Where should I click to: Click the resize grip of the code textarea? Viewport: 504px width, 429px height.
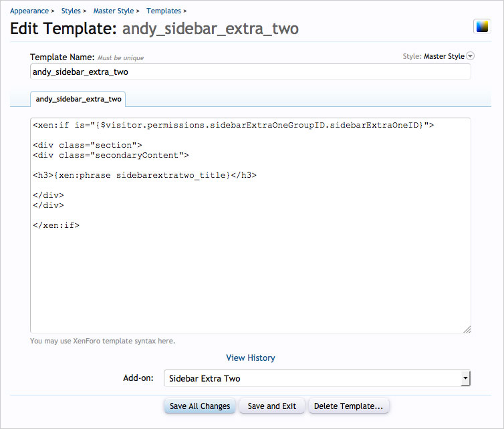tap(467, 329)
